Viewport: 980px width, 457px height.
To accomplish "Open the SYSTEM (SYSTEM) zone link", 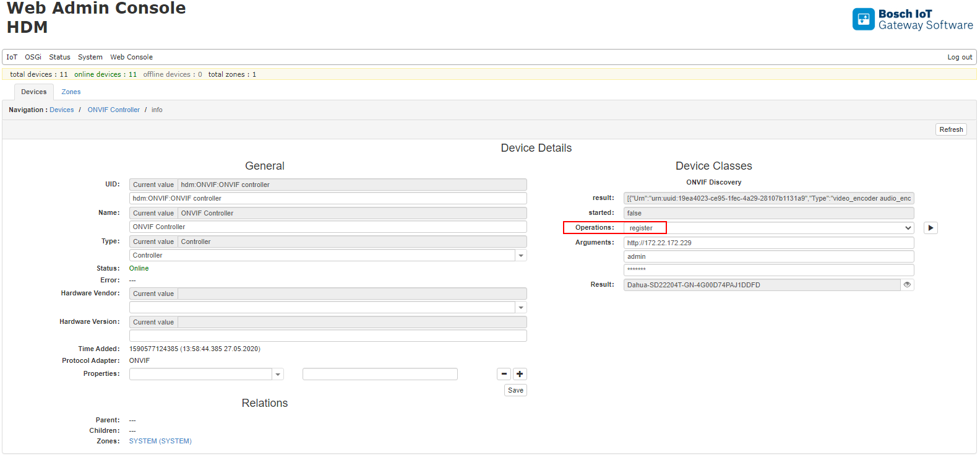I will tap(160, 441).
